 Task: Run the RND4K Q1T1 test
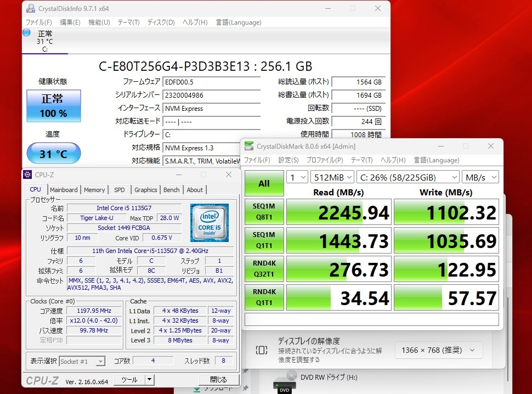point(264,297)
